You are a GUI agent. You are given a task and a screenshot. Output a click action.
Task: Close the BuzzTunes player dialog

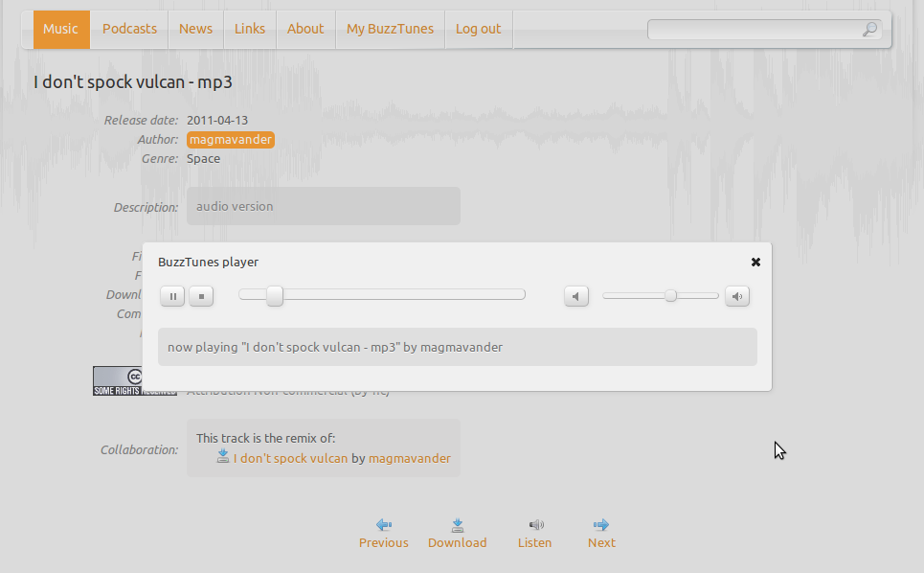[x=755, y=262]
